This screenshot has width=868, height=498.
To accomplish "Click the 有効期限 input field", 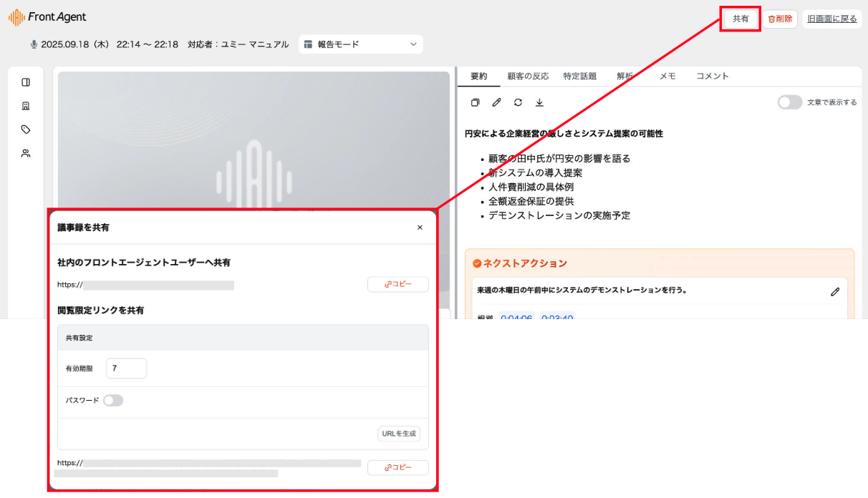I will (x=126, y=368).
